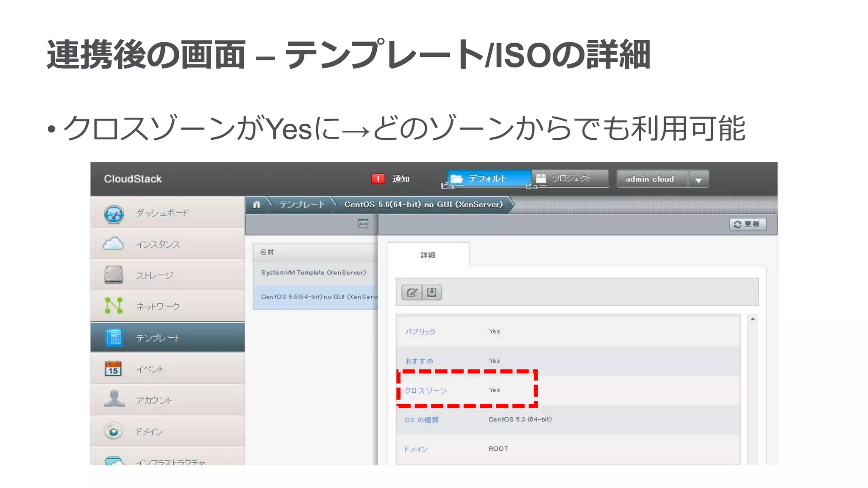
Task: Click the OS の種類 field label
Action: [421, 420]
